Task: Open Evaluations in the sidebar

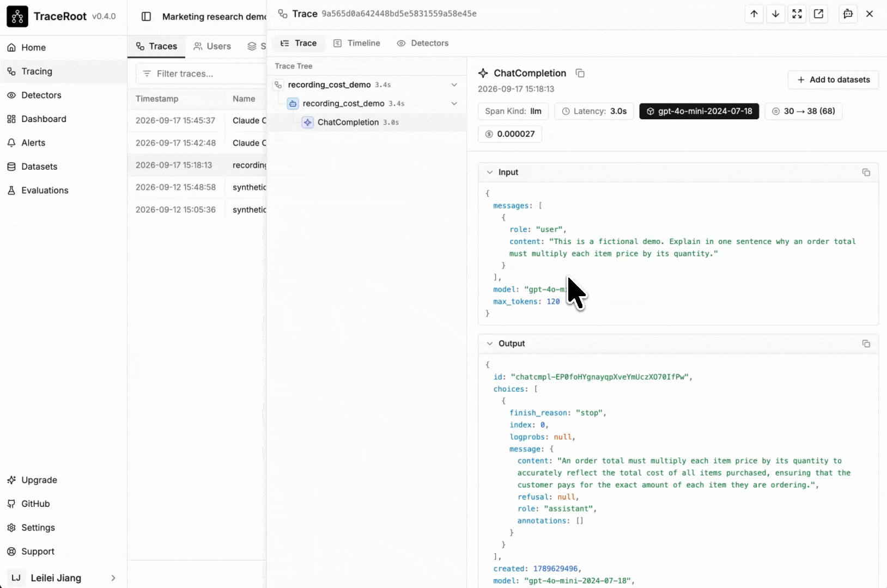Action: (63, 190)
